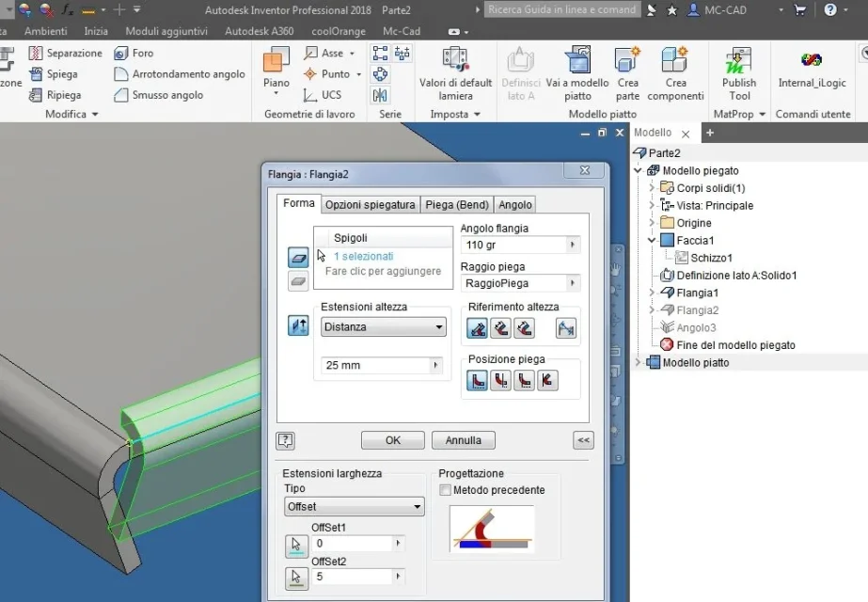
Task: Open the Angolo tab
Action: coord(514,205)
